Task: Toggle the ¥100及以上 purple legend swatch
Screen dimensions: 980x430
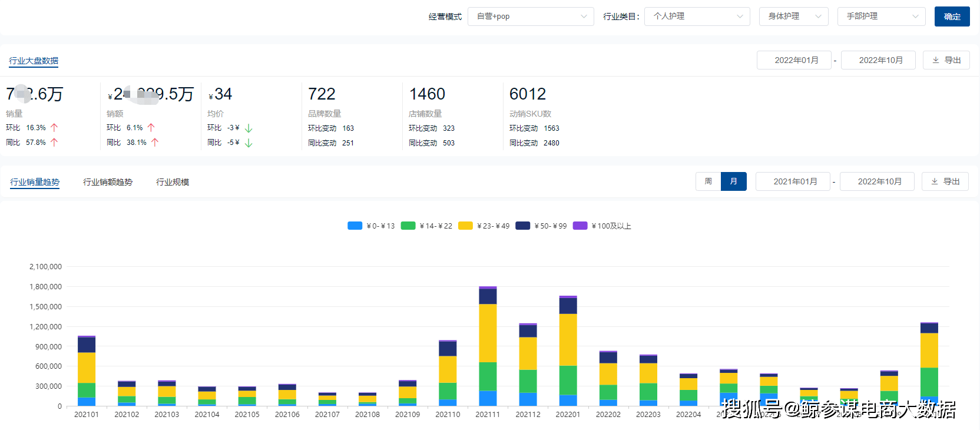Action: [x=580, y=226]
